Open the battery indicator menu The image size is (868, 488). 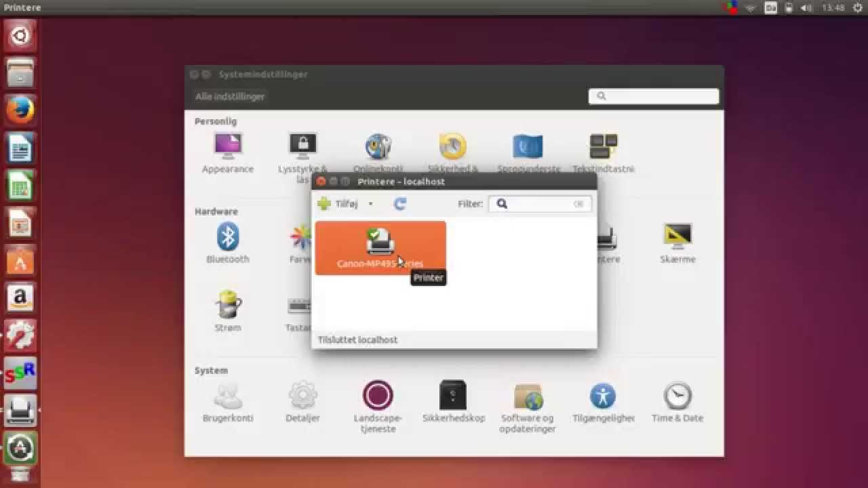[x=789, y=7]
